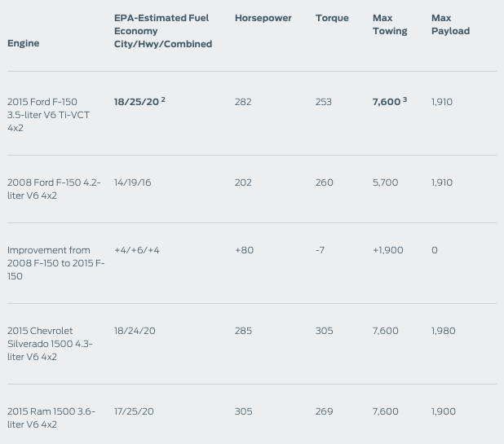504x444 pixels.
Task: Click the Engine column header
Action: click(23, 43)
